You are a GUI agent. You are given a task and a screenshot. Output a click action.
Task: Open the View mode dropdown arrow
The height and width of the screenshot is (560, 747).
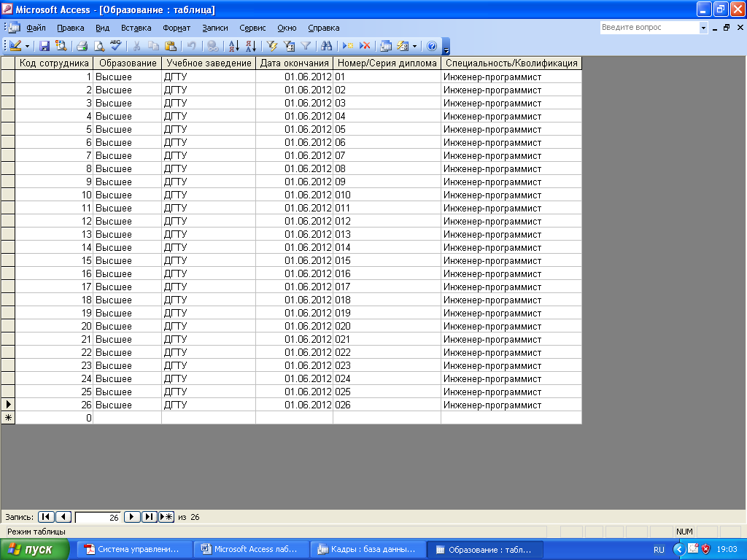27,46
